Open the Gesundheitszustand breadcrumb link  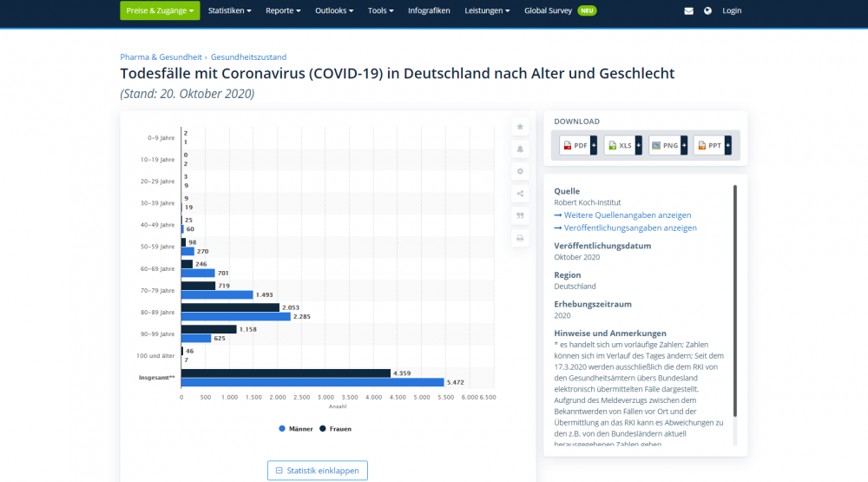[x=248, y=57]
